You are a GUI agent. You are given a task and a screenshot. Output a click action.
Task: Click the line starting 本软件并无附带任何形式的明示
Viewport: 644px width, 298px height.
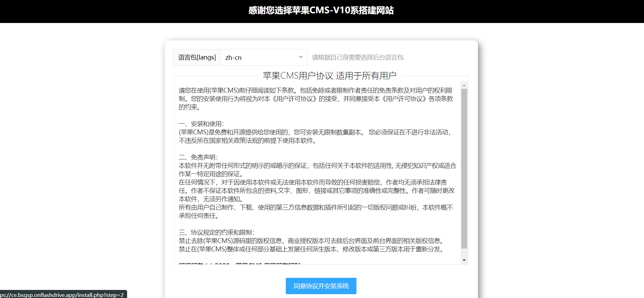[x=317, y=170]
